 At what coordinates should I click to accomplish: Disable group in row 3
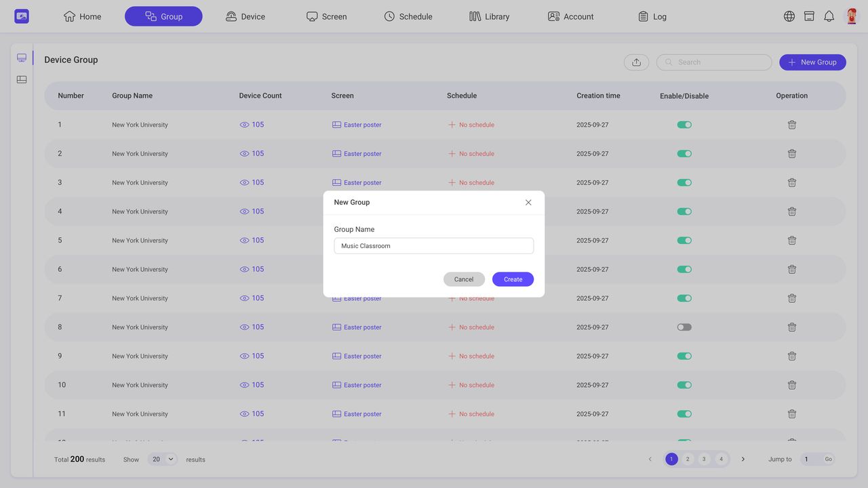684,182
